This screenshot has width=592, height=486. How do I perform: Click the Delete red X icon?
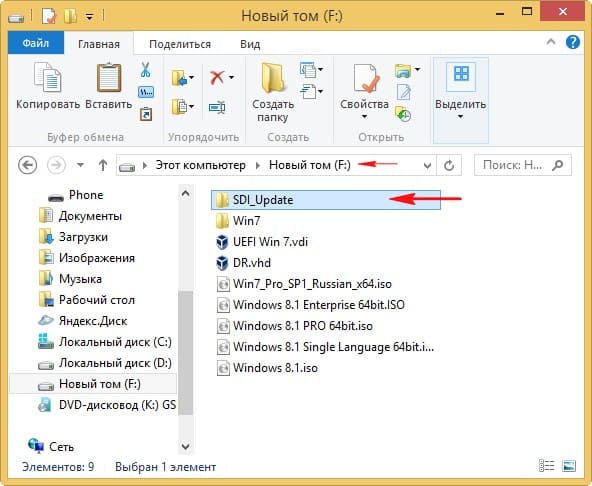click(x=217, y=78)
